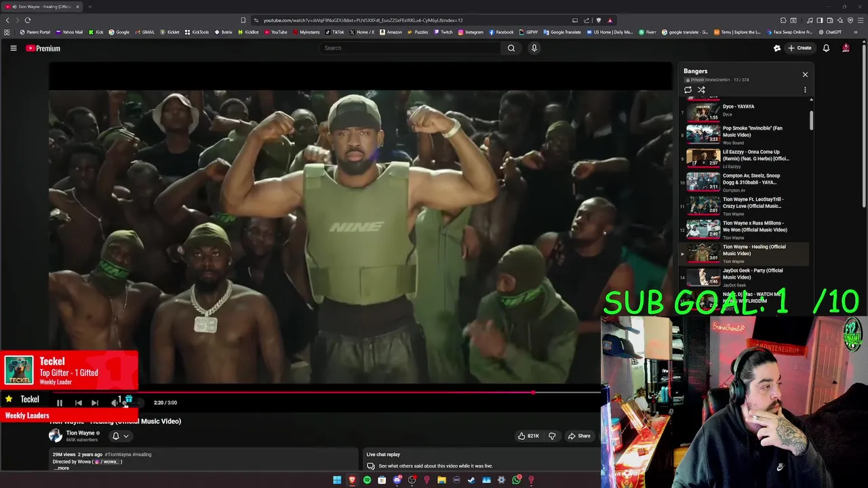Open Windows Settings gear on taskbar
The width and height of the screenshot is (868, 488).
[x=501, y=480]
